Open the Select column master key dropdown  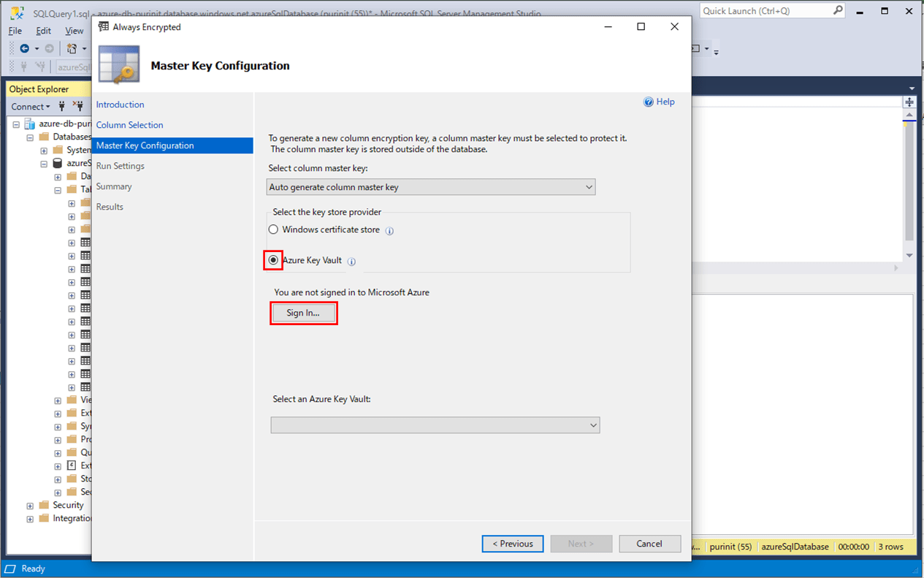pos(431,187)
